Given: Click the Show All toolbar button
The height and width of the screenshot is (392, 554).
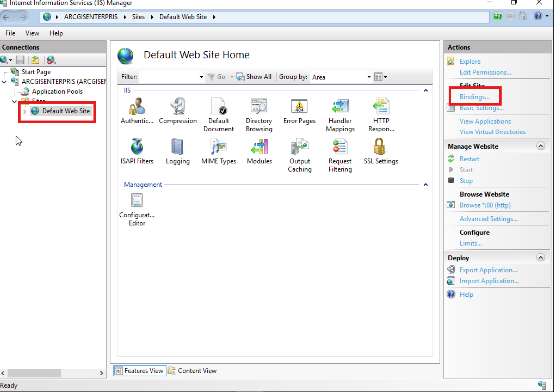Looking at the screenshot, I should 254,77.
